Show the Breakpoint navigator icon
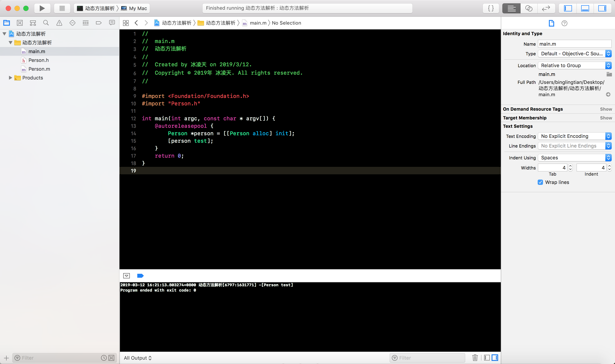 point(99,23)
